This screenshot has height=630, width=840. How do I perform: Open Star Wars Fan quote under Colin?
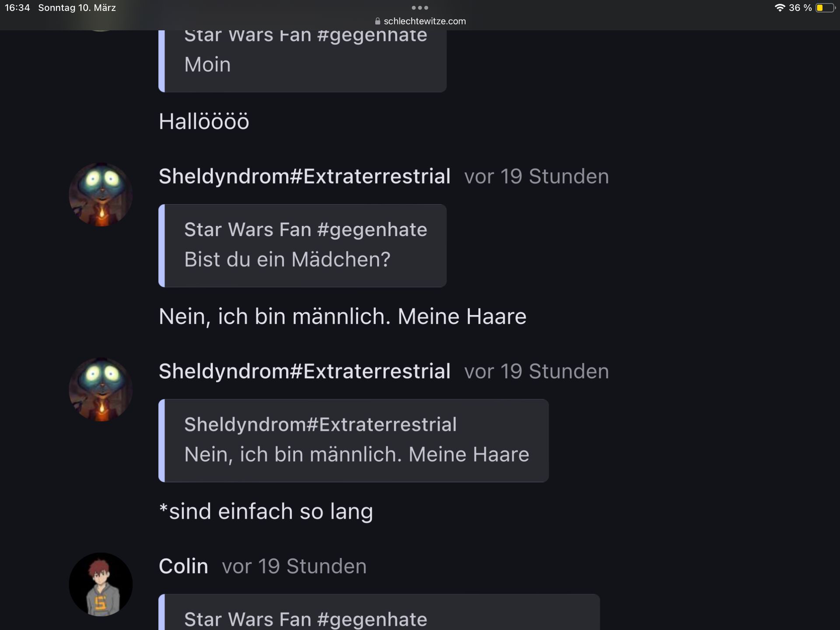click(379, 612)
